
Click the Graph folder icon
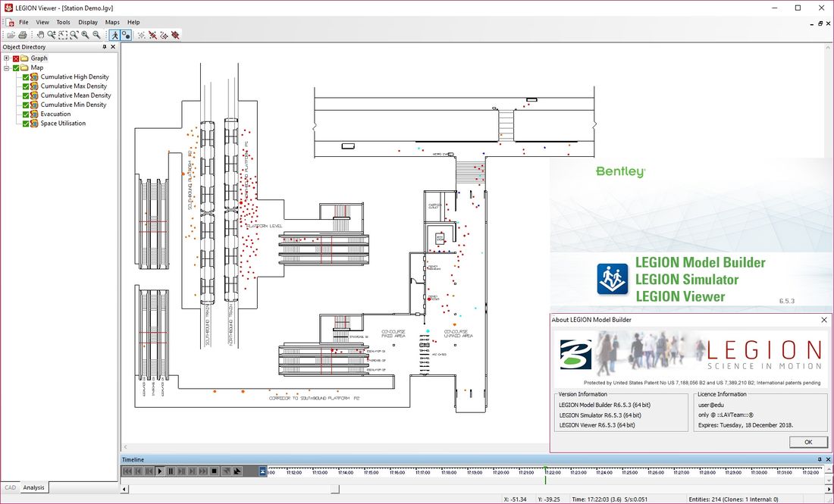[x=24, y=58]
